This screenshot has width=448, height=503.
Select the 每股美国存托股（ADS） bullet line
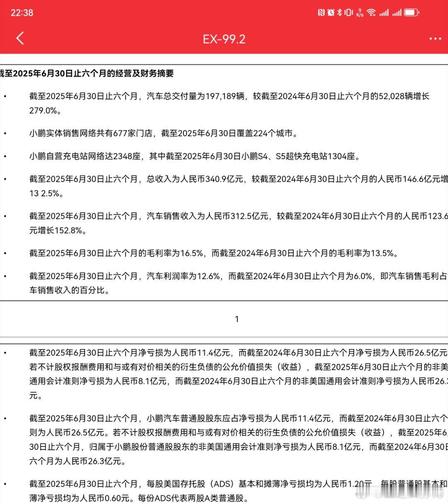pyautogui.click(x=239, y=483)
